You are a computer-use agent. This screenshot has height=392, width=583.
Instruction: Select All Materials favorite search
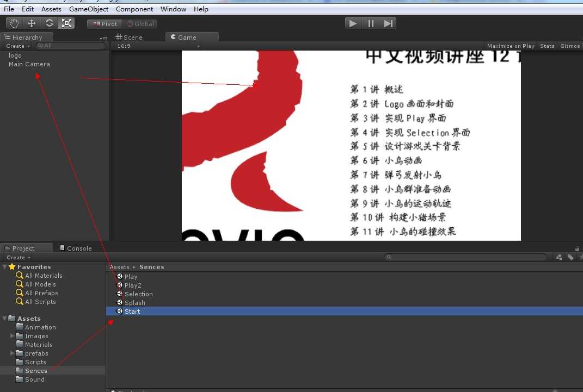click(44, 276)
